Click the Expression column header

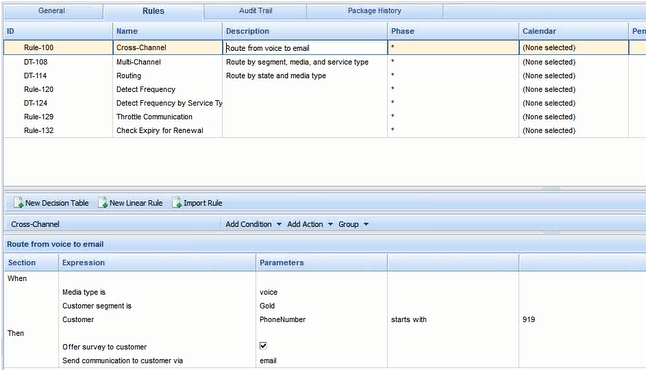157,262
